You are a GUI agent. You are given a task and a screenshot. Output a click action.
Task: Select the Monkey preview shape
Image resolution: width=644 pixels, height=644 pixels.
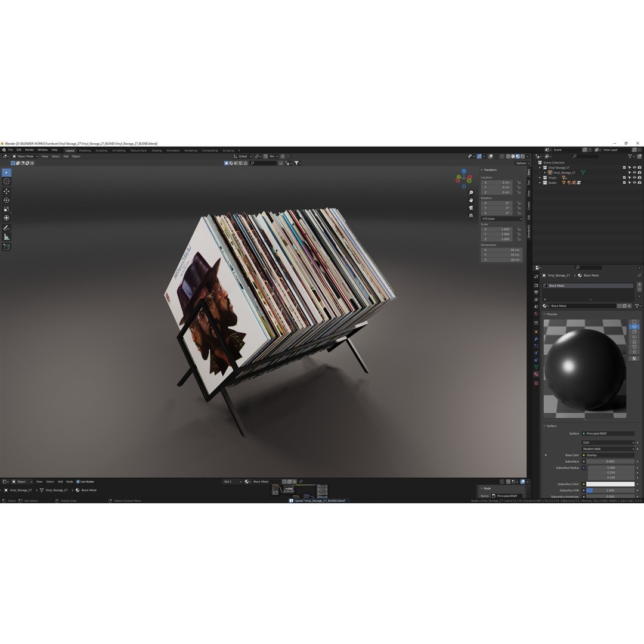(x=634, y=342)
